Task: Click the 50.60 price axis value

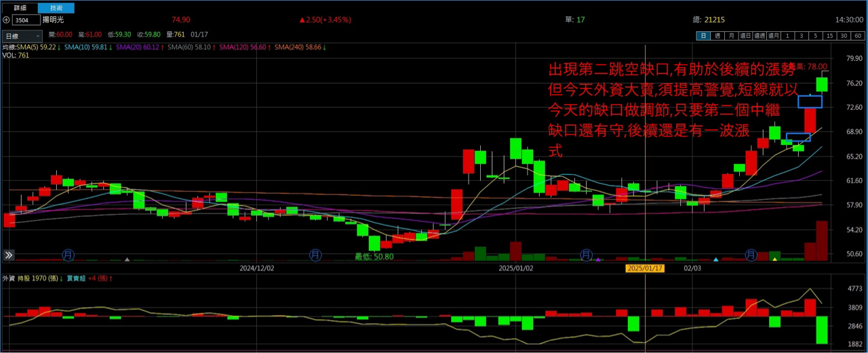Action: click(854, 255)
